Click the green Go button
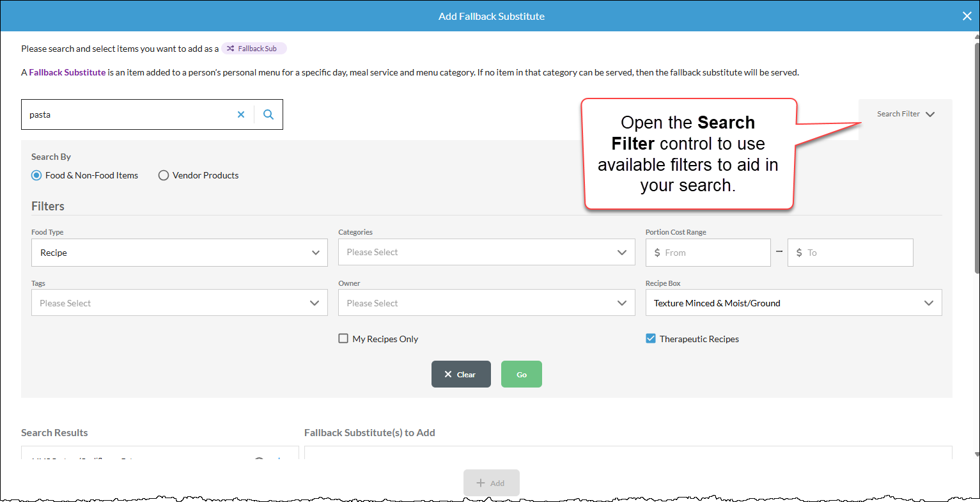This screenshot has width=980, height=502. tap(522, 374)
